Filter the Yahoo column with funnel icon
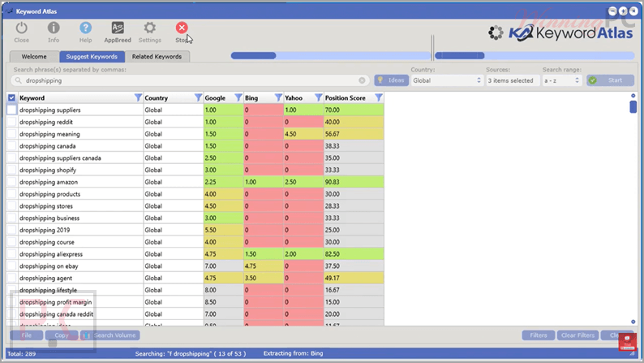 (x=318, y=97)
